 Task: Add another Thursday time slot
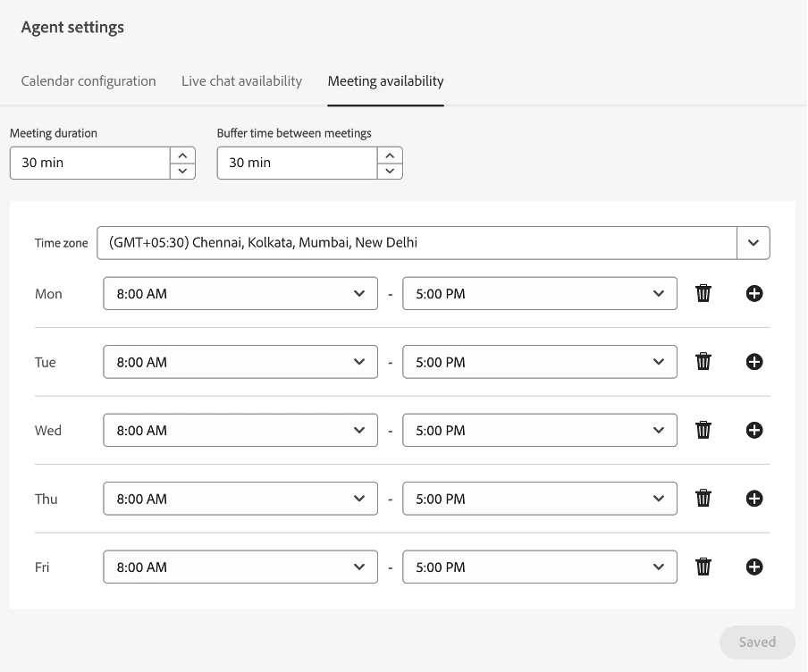[x=754, y=499]
